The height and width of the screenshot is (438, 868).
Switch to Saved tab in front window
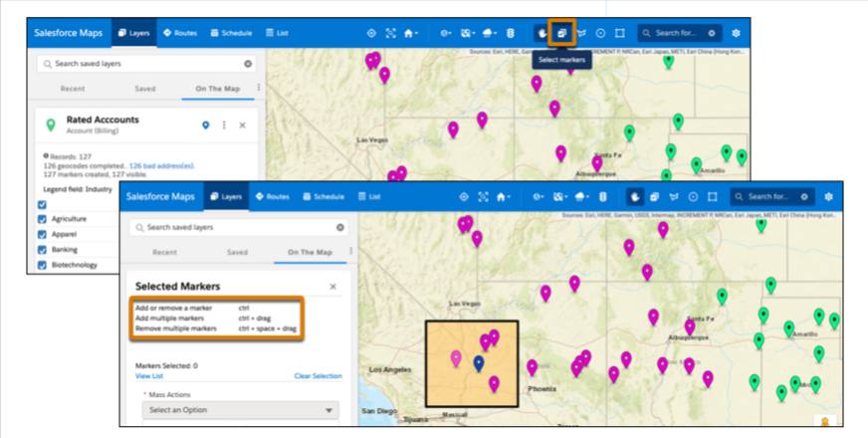click(238, 252)
